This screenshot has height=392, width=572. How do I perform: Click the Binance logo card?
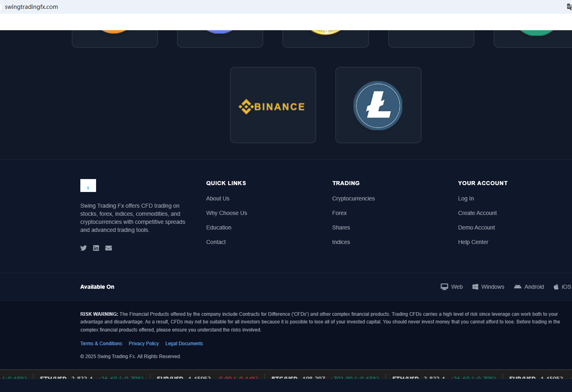(273, 105)
